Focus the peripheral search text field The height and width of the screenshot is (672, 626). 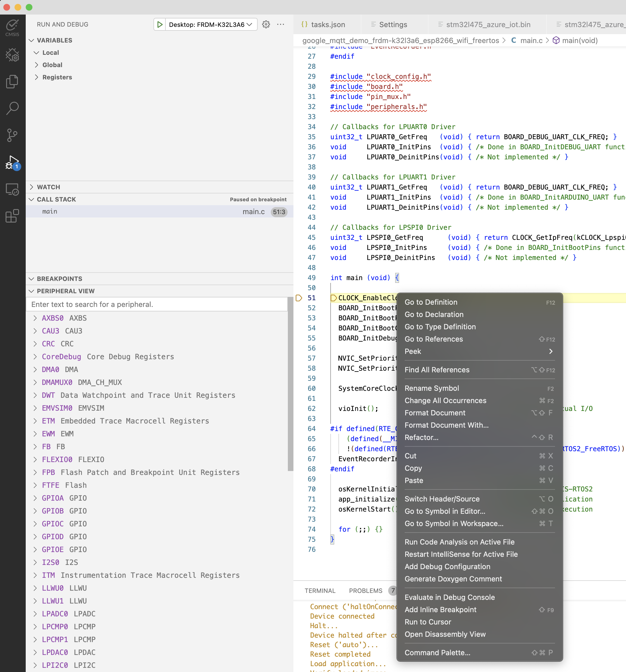(x=157, y=304)
